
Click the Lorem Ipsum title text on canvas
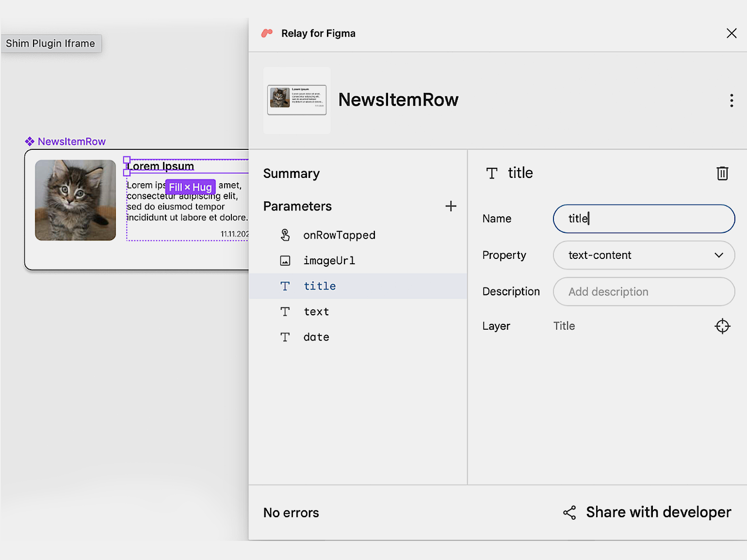click(161, 166)
